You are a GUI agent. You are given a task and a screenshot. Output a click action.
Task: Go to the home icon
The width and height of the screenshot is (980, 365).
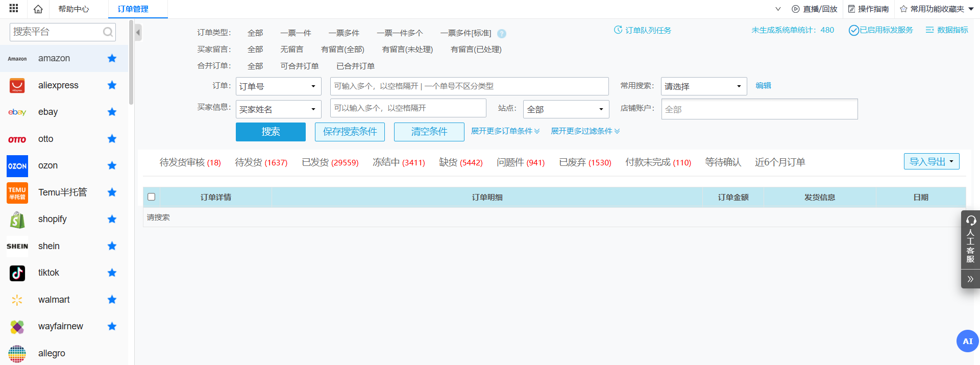[38, 9]
